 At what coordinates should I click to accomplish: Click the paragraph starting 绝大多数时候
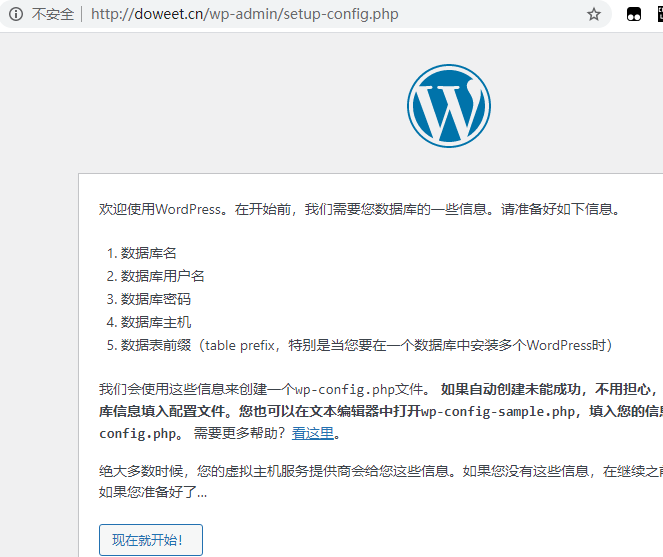[381, 471]
